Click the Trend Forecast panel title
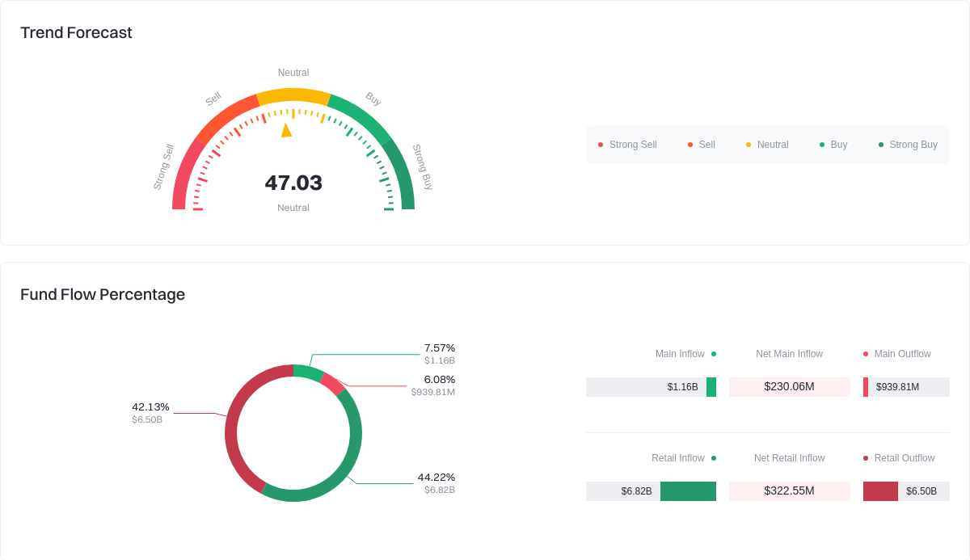The width and height of the screenshot is (970, 560). (x=76, y=33)
